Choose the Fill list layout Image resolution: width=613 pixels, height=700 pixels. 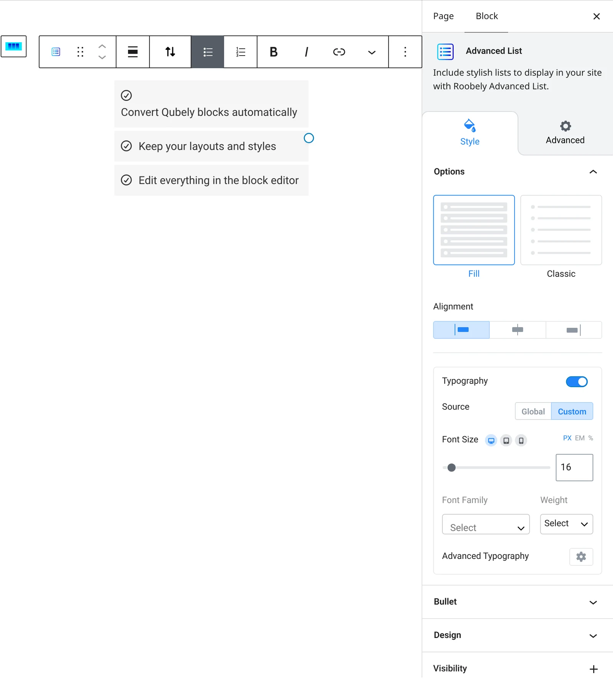[474, 230]
